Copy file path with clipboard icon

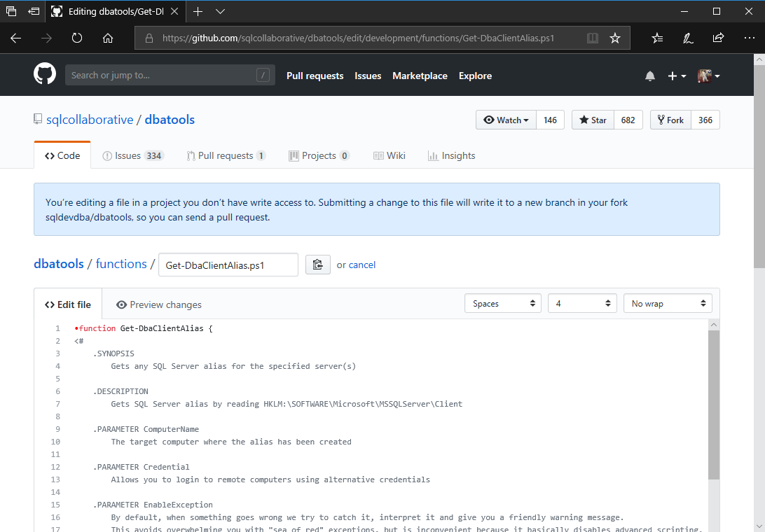point(318,265)
